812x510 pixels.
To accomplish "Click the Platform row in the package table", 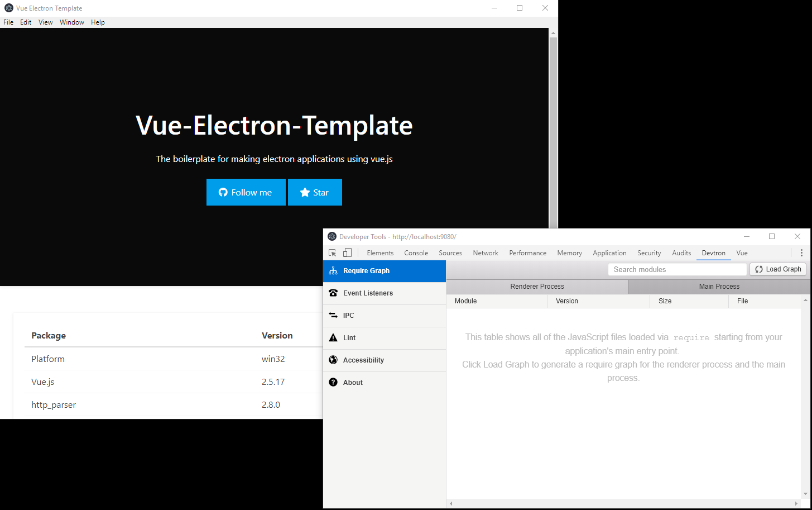I will pos(174,359).
